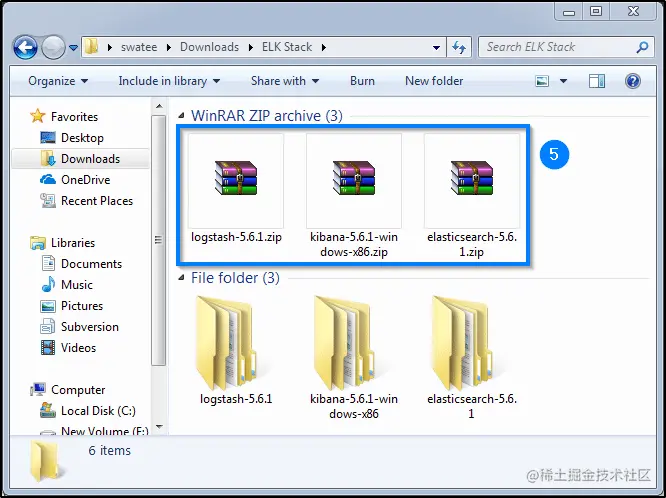Open Subversion library
This screenshot has width=666, height=498.
pos(90,327)
